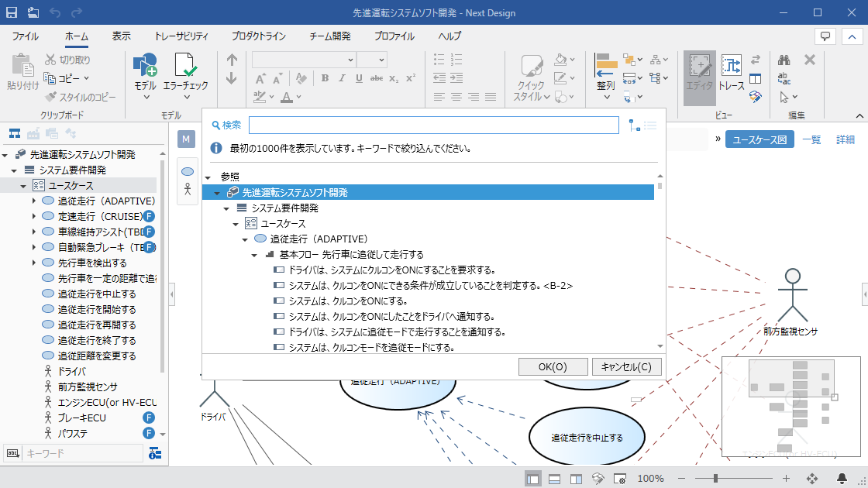
Task: Expand 定速走行（CRUISE） in navigator
Action: pos(33,216)
